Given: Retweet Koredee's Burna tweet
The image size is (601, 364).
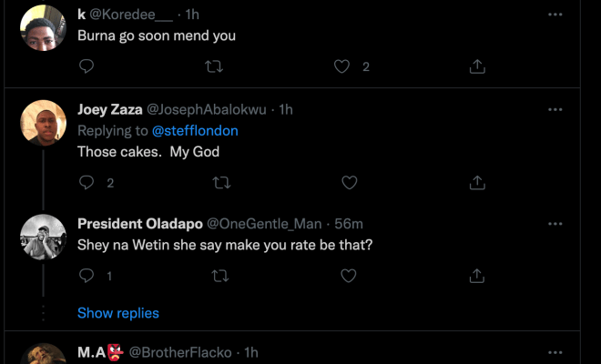Looking at the screenshot, I should [x=217, y=66].
